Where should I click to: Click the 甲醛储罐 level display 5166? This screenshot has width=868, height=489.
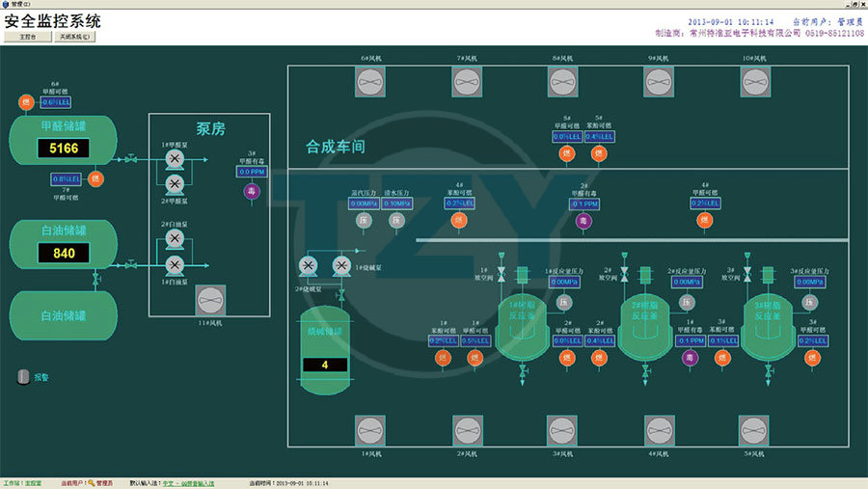pyautogui.click(x=64, y=149)
